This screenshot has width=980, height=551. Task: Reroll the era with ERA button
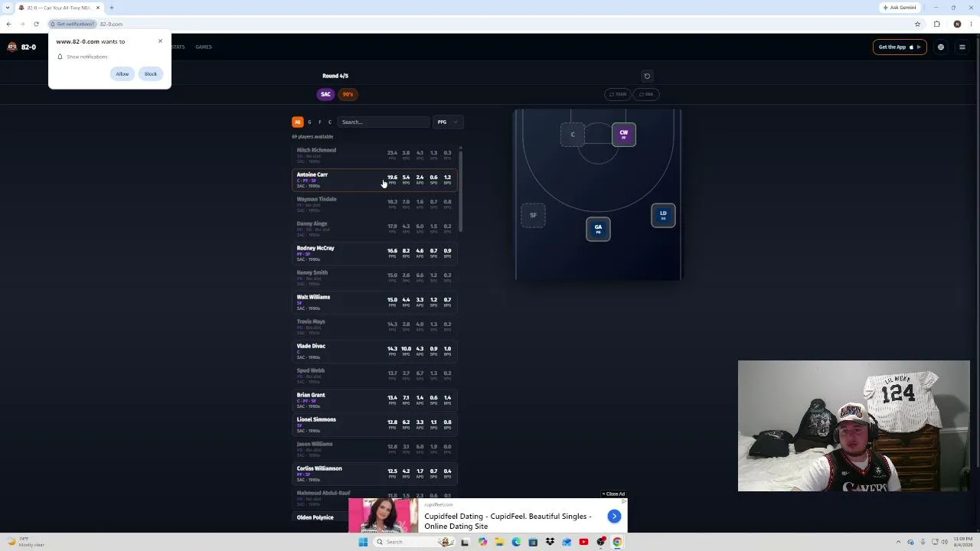pos(646,94)
